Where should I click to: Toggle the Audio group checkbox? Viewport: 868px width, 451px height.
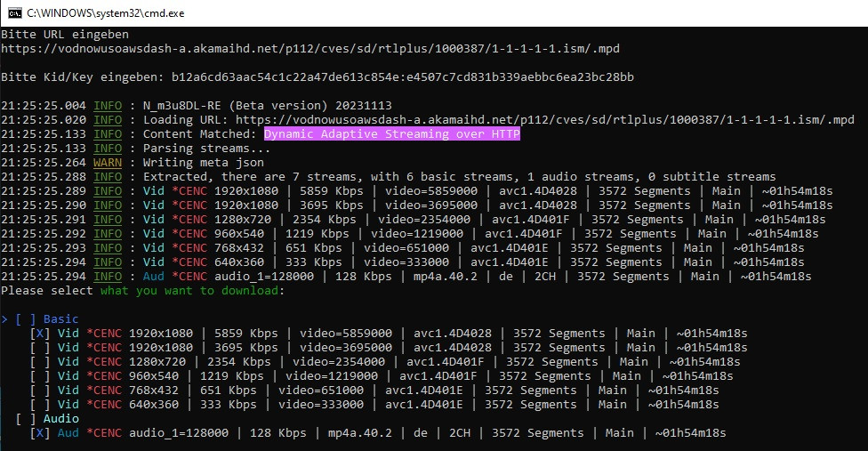[26, 419]
